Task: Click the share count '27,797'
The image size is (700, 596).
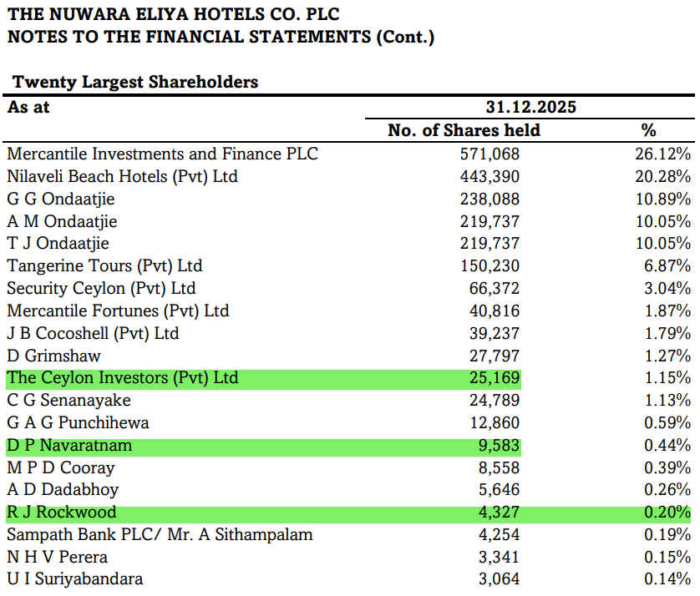Action: (x=495, y=356)
